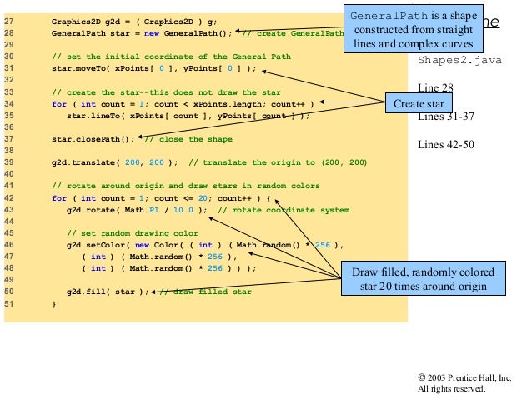
Task: Click line number 51
Action: pos(9,303)
